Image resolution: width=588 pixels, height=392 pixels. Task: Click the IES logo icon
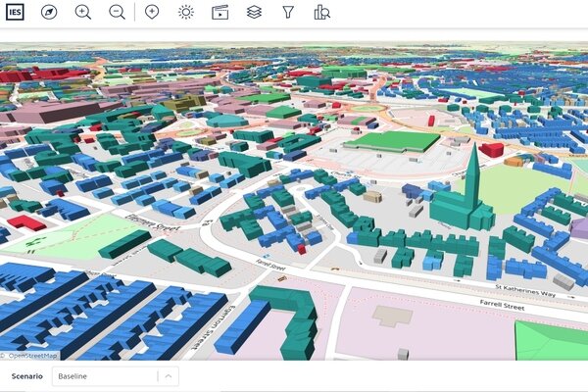coord(16,12)
